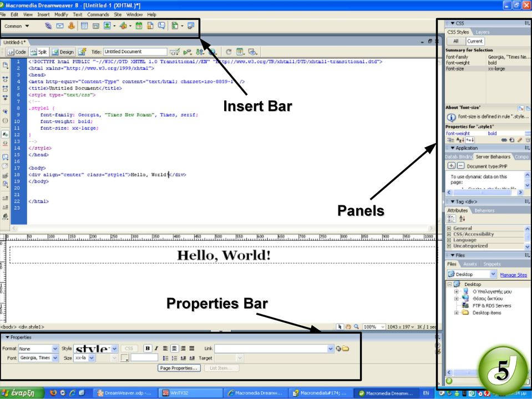Click the Unordered List icon in Properties
532x399 pixels.
[165, 358]
